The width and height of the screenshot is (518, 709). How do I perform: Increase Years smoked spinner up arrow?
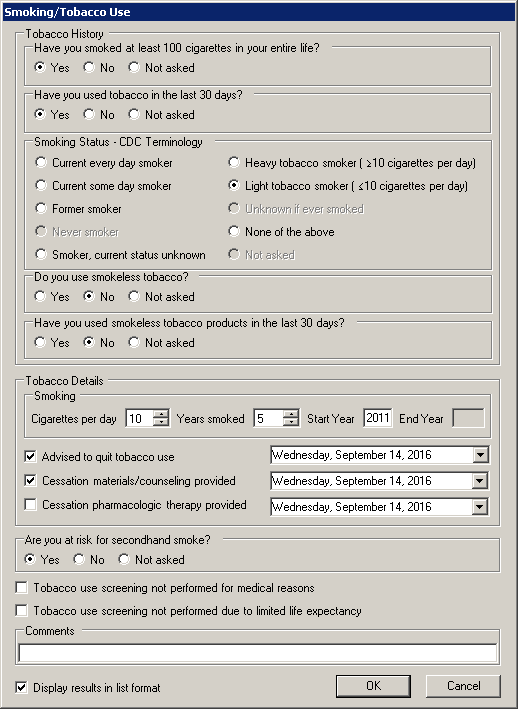(x=291, y=414)
